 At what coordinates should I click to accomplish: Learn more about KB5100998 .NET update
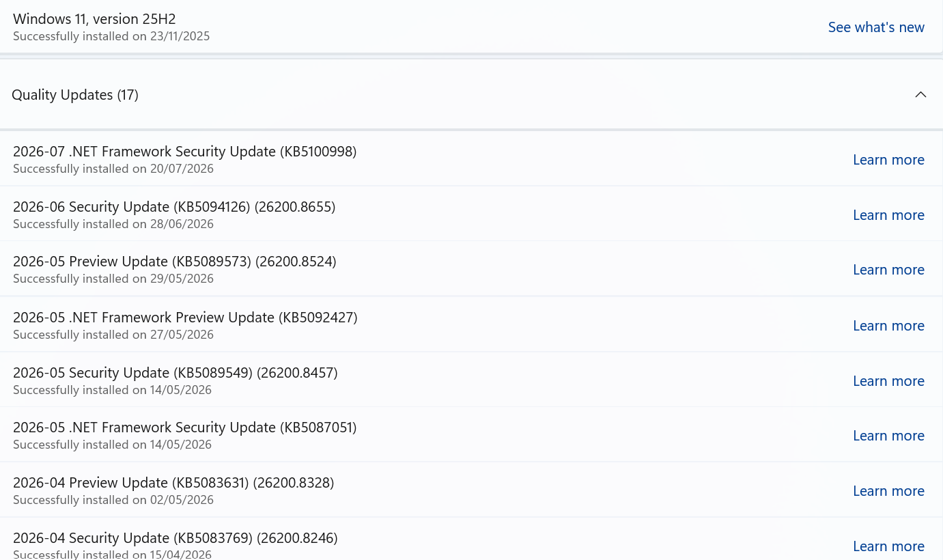pos(888,160)
